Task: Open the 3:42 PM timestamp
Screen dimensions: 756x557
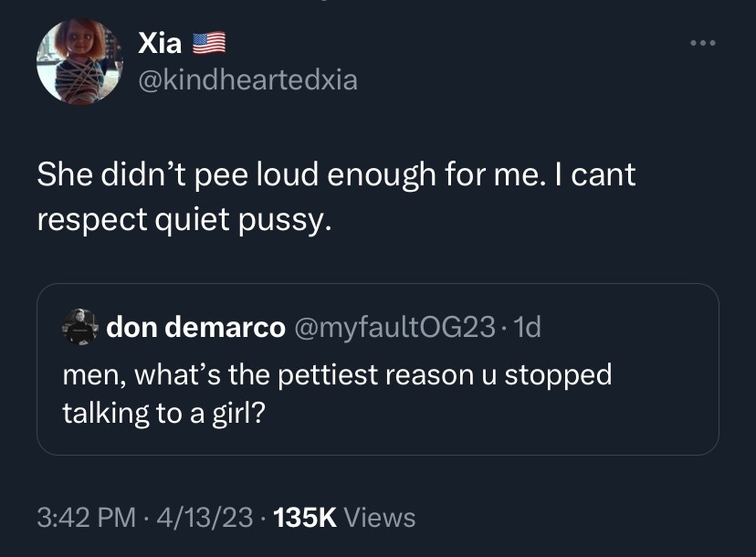Action: point(86,518)
